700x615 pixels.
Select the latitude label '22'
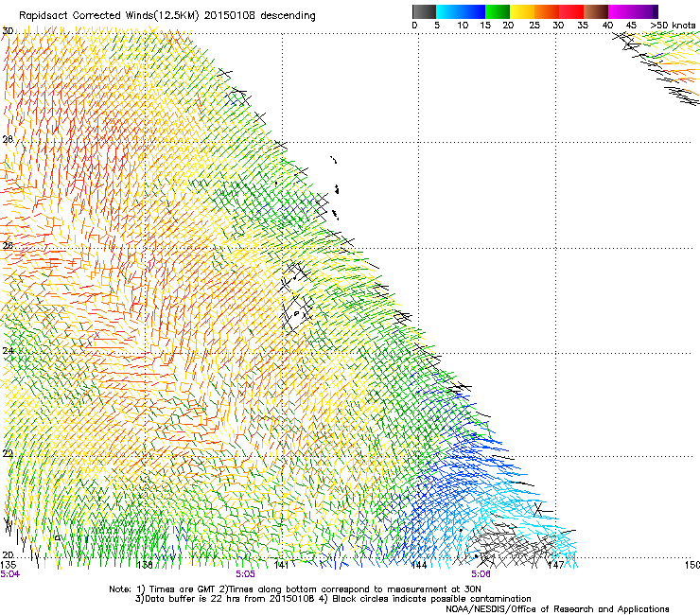[8, 453]
